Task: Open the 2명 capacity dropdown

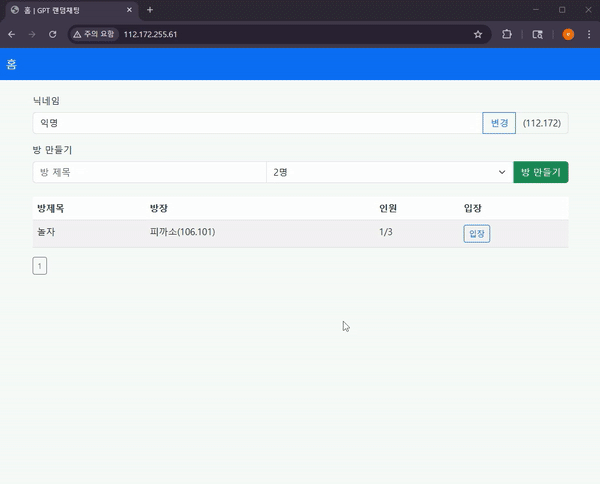Action: [390, 172]
